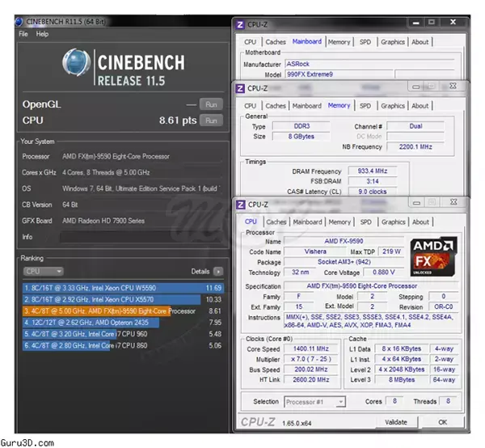
Task: Click the bottom CPU-Z window's Z icon
Action: [240, 205]
